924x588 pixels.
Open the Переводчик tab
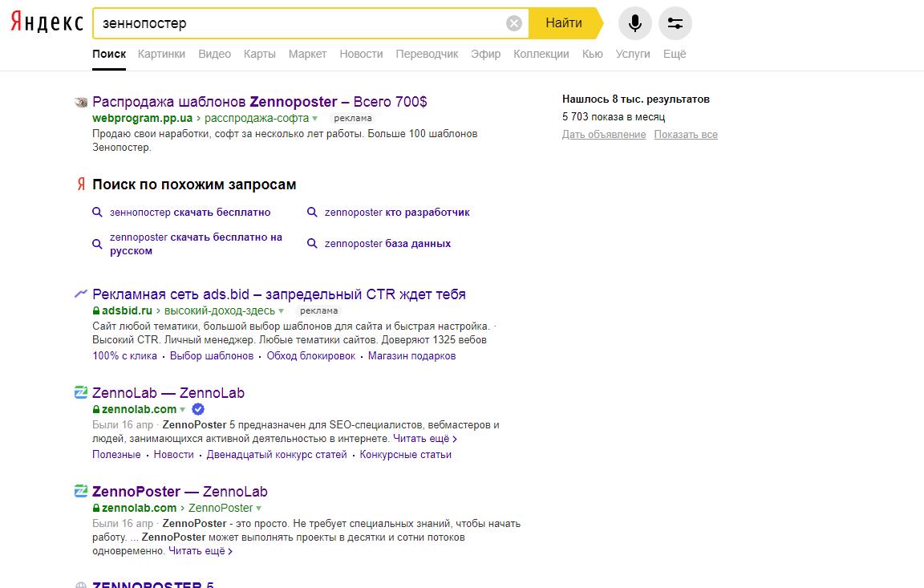coord(427,54)
